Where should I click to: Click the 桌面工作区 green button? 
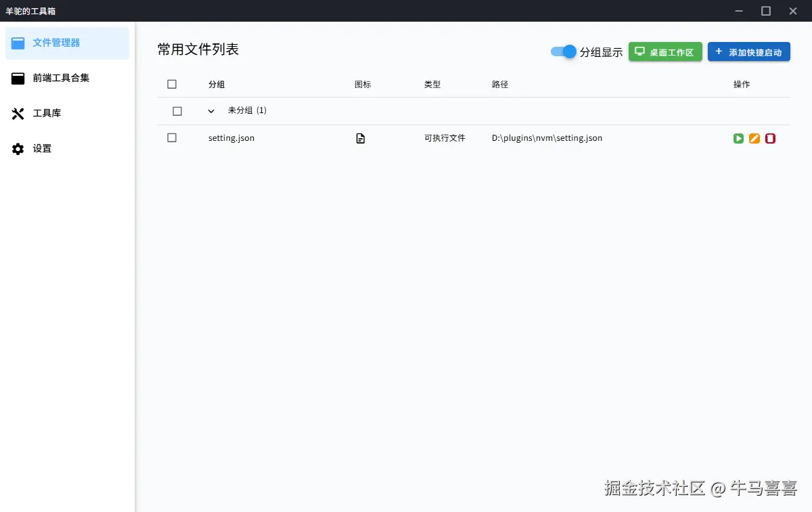point(665,51)
